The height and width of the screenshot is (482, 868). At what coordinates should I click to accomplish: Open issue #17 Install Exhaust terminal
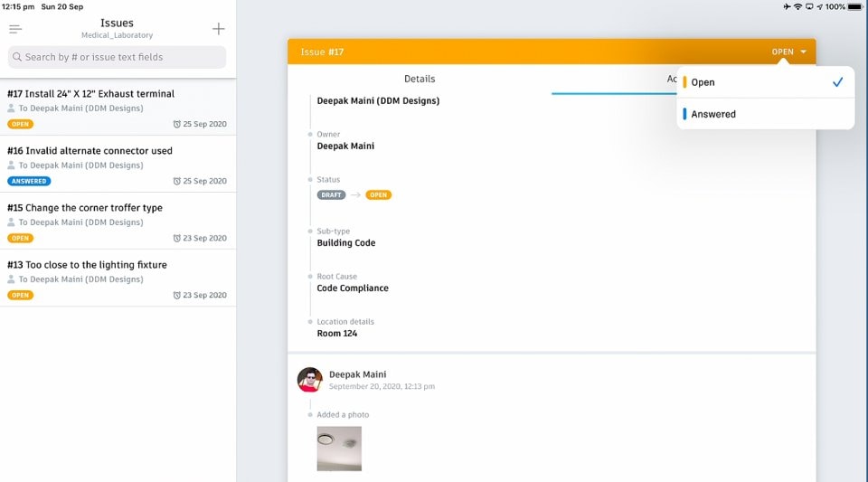[x=118, y=108]
